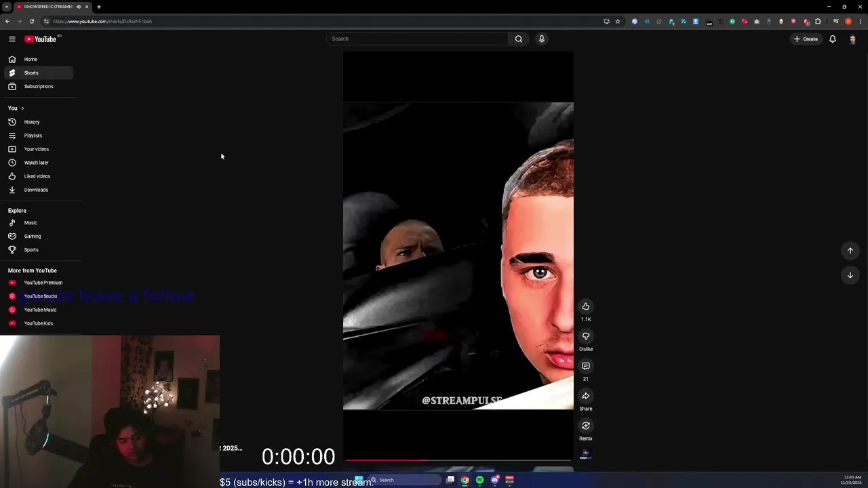Open a new browser tab
868x488 pixels.
pyautogui.click(x=99, y=7)
